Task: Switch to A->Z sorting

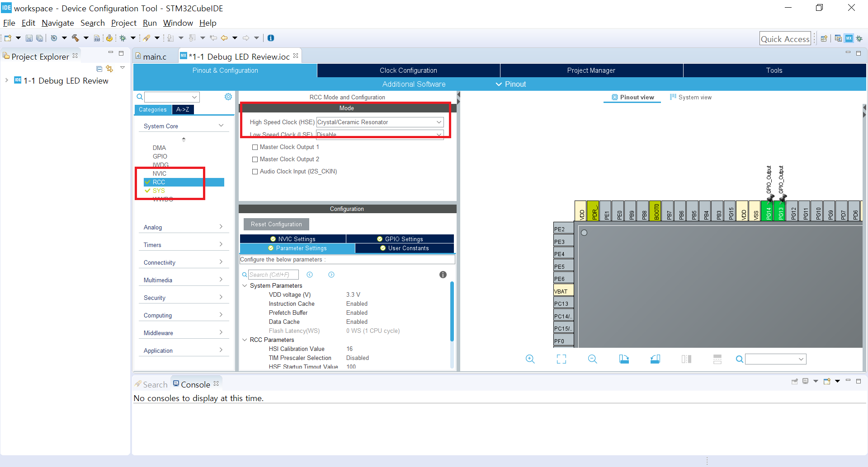Action: coord(183,110)
